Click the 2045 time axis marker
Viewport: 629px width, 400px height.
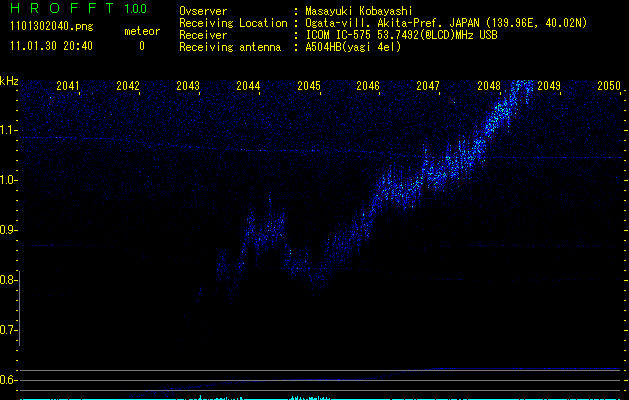click(308, 85)
